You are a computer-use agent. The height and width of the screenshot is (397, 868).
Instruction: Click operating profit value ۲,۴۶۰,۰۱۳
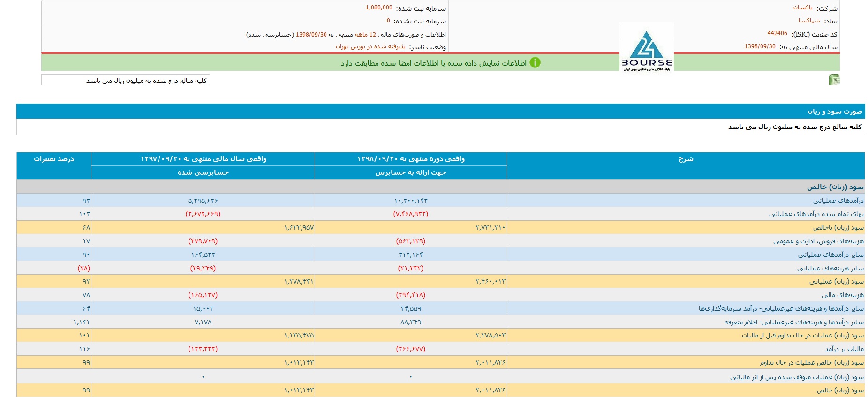click(x=491, y=282)
